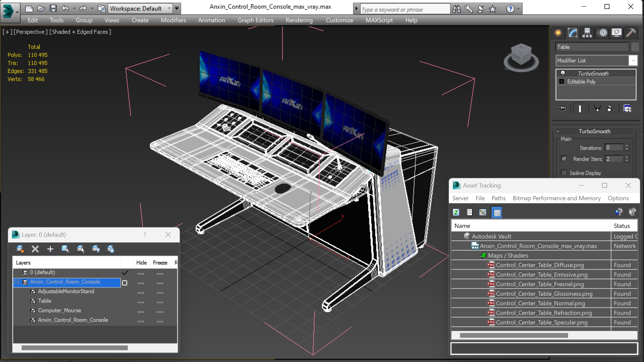Create new layer with plus icon
Image resolution: width=644 pixels, height=362 pixels.
(x=50, y=249)
